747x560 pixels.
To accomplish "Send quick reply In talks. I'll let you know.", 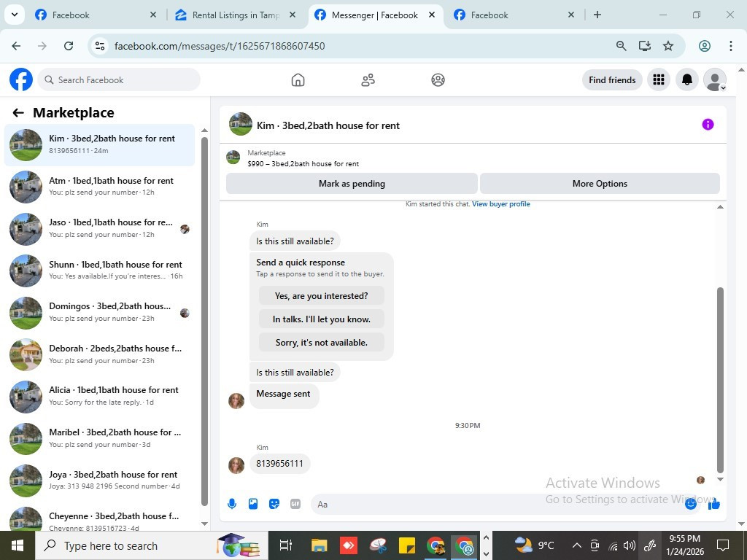I will 321,319.
